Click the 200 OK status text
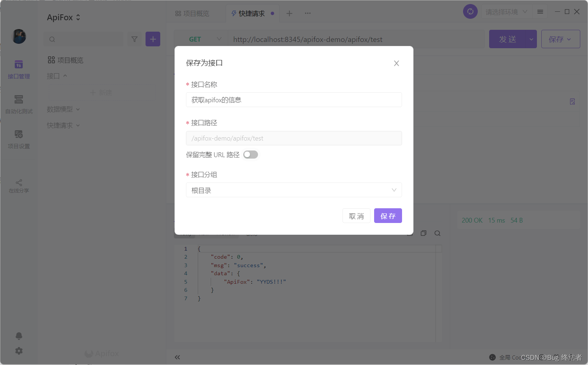The image size is (588, 365). [x=472, y=220]
